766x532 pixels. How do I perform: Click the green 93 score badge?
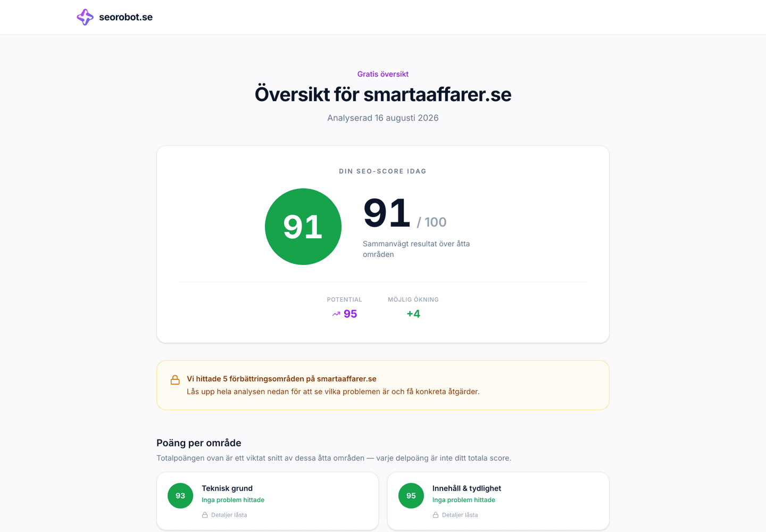click(180, 496)
